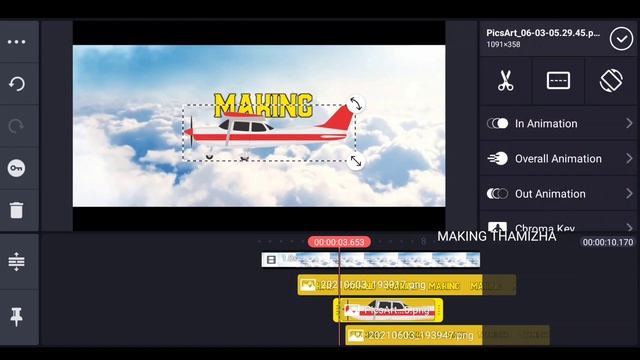This screenshot has width=640, height=360.
Task: Expand the Chroma Key chevron
Action: (x=629, y=227)
